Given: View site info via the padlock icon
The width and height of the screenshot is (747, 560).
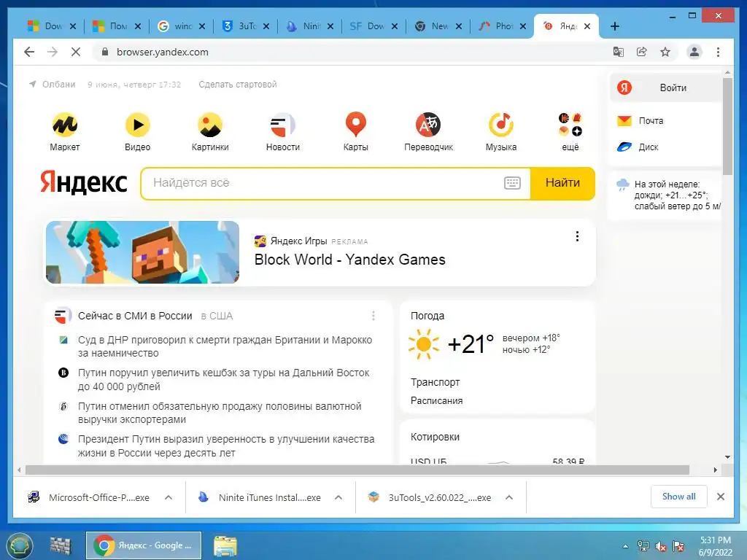Looking at the screenshot, I should click(105, 52).
